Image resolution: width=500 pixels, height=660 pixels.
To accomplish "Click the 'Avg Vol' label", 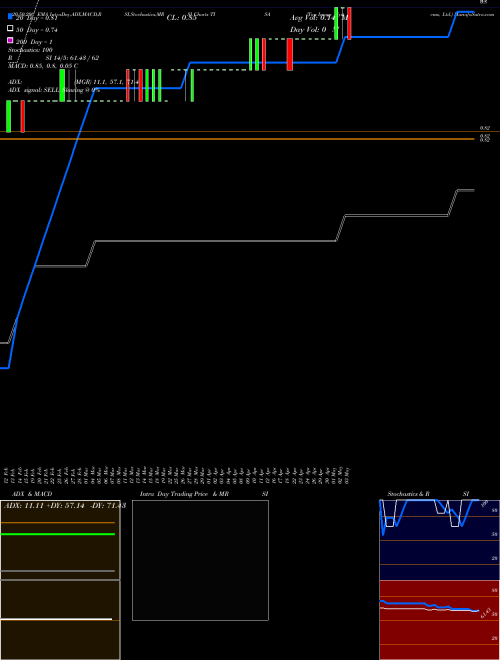I will (305, 18).
